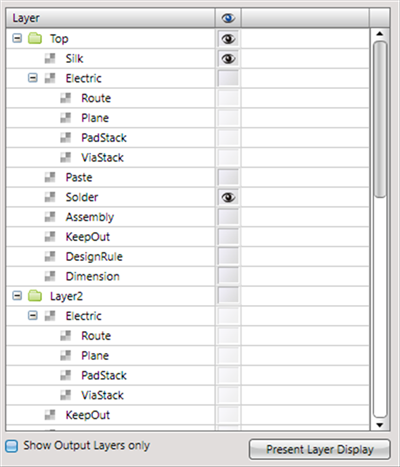The height and width of the screenshot is (467, 400).
Task: Collapse the Top folder tree node
Action: tap(17, 38)
